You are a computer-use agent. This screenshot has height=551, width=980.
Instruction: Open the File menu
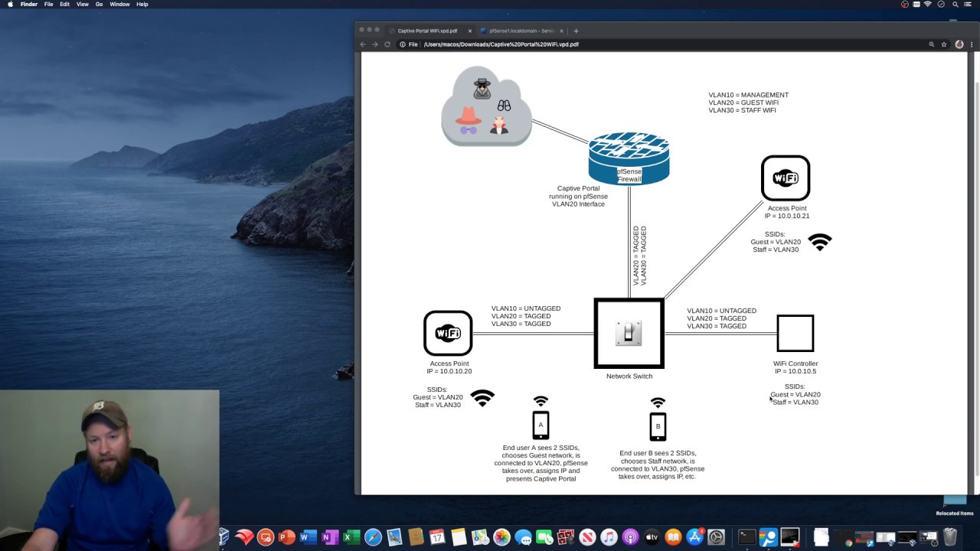[49, 5]
